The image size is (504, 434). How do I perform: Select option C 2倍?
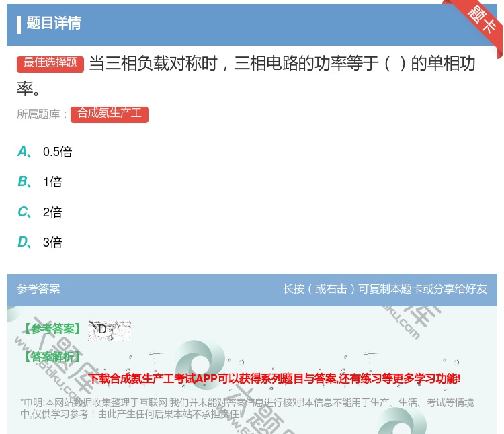pos(40,212)
